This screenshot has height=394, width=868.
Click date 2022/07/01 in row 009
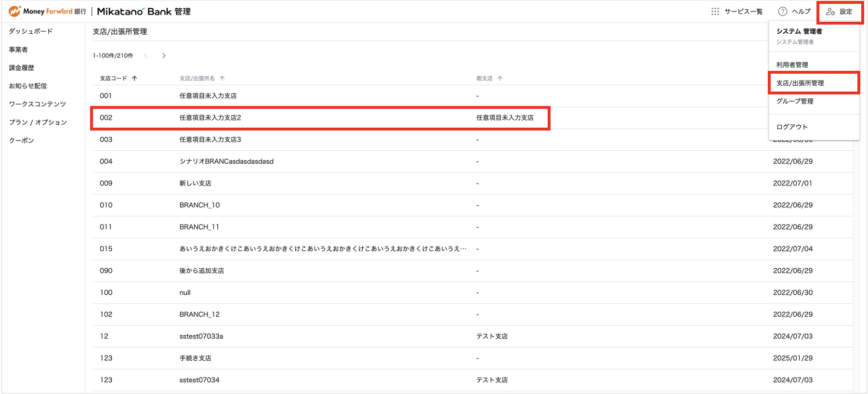click(x=793, y=184)
